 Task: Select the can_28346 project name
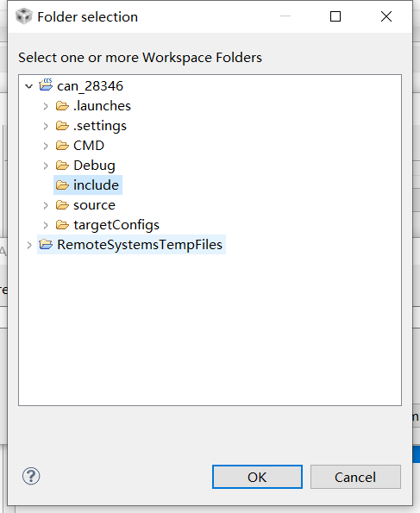(90, 86)
